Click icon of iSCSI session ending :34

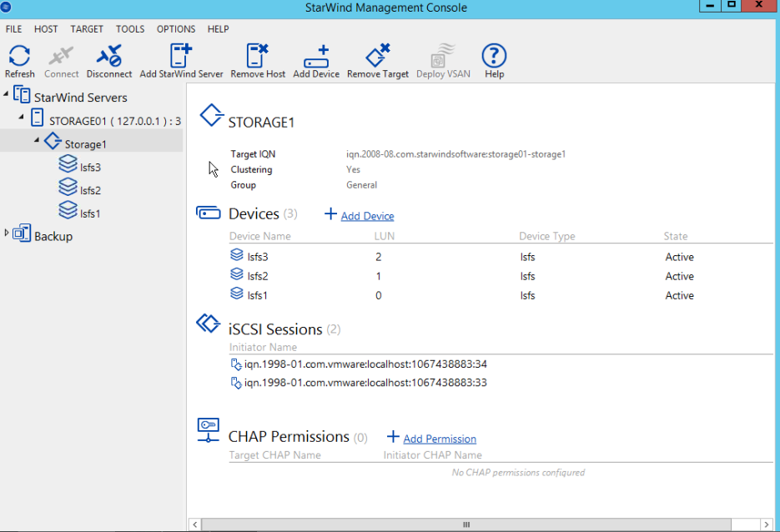236,364
